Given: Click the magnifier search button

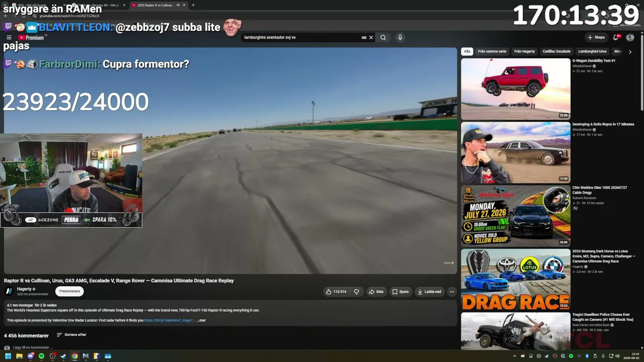Looking at the screenshot, I should coord(383,38).
